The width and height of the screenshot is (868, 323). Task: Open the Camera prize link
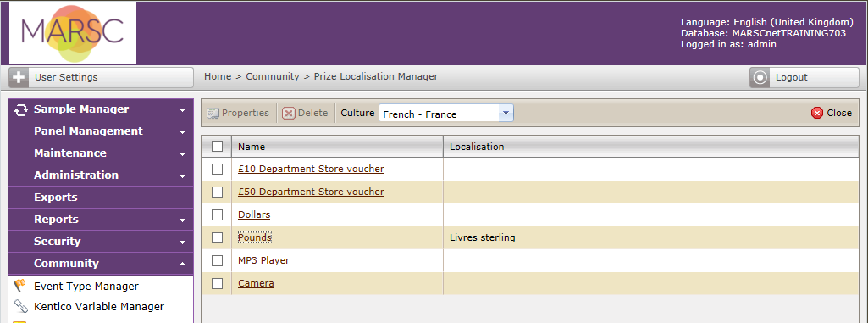[256, 284]
